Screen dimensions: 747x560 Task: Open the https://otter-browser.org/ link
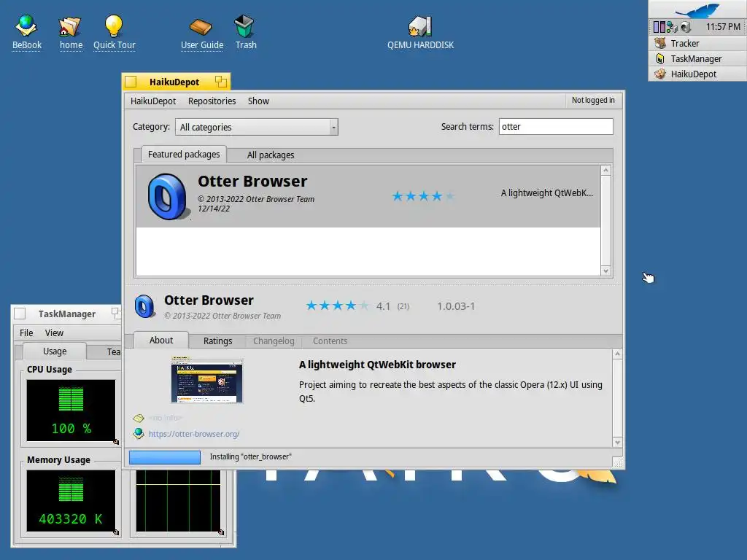pyautogui.click(x=194, y=434)
